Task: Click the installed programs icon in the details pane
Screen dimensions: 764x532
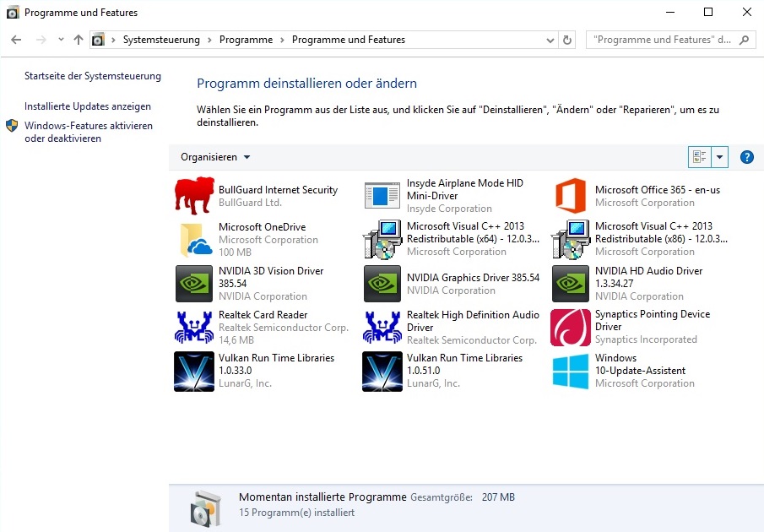Action: point(207,509)
